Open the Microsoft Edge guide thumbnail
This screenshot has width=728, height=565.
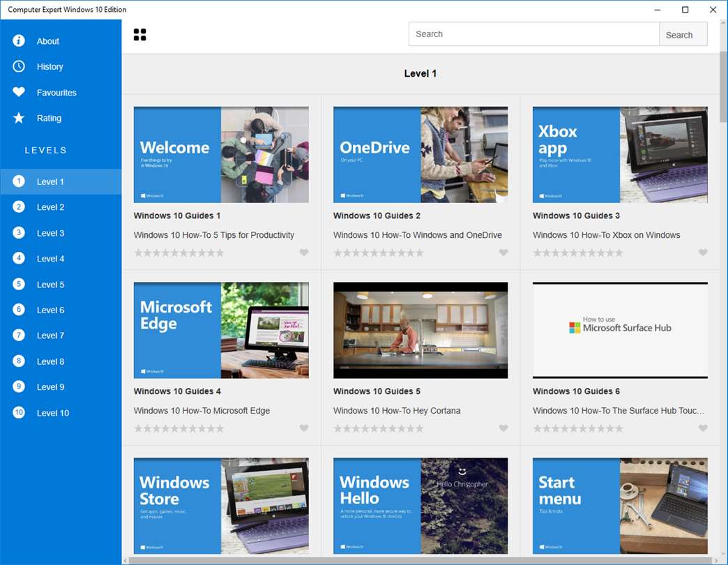point(221,330)
